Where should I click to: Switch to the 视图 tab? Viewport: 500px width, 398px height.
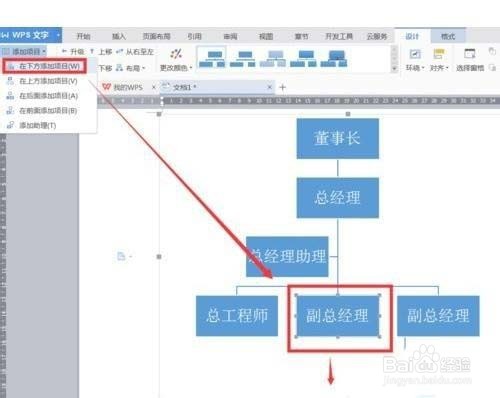[266, 36]
